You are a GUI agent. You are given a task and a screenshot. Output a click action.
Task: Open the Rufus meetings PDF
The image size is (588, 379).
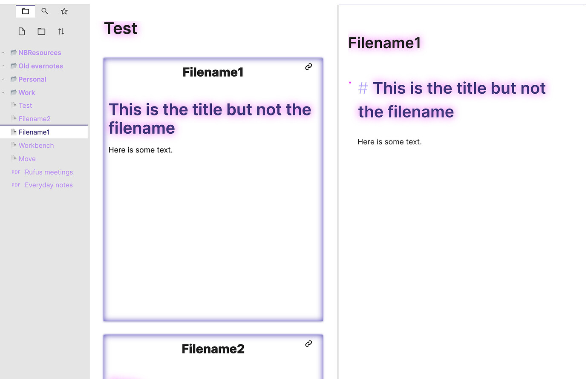(x=49, y=172)
